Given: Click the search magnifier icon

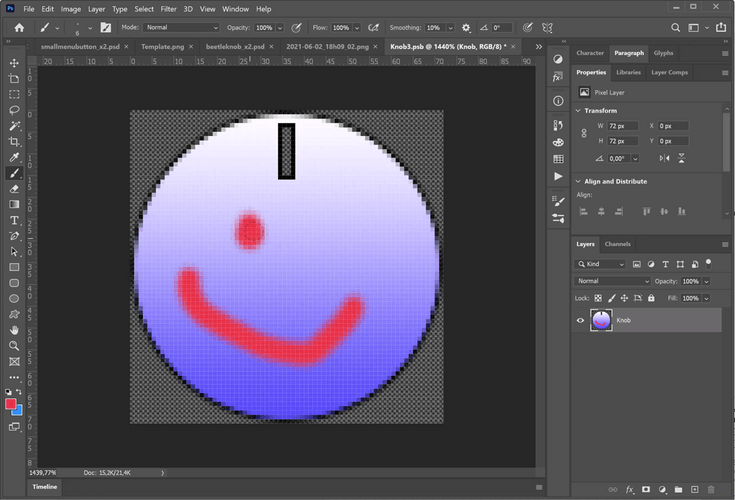Looking at the screenshot, I should point(675,28).
